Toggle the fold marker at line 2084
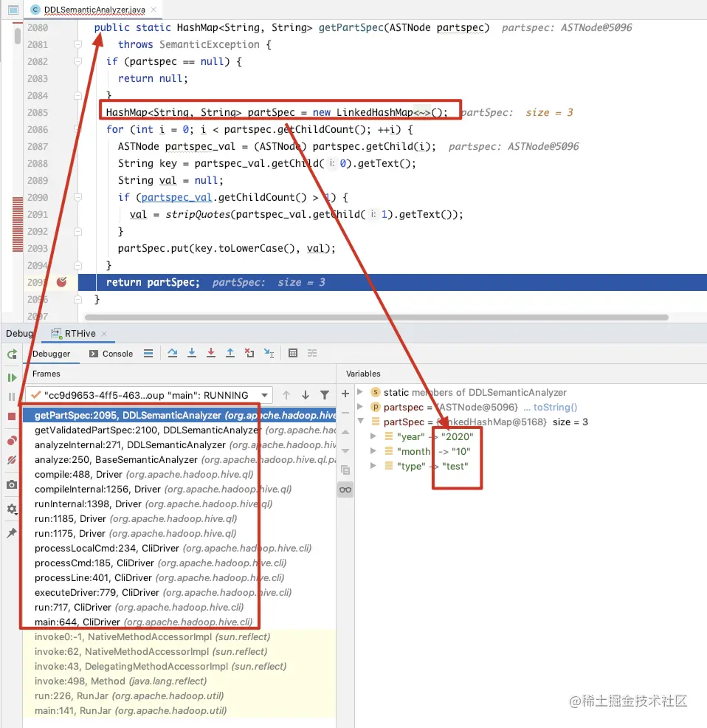The image size is (707, 728). tap(78, 95)
